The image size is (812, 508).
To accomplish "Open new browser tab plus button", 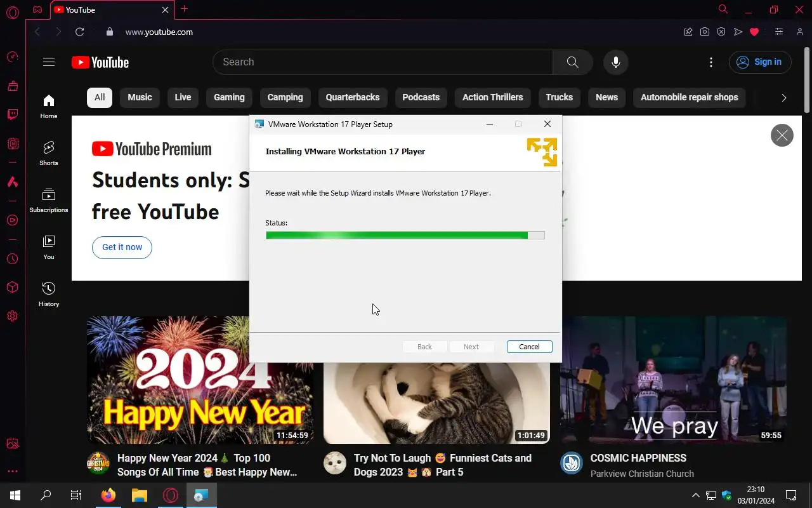I will coord(184,9).
